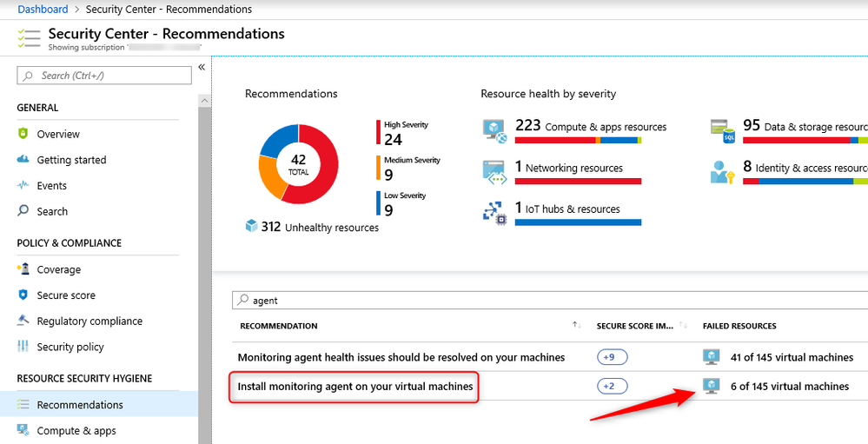Viewport: 868px width, 444px height.
Task: Click '312 Unhealthy resources' text
Action: point(320,227)
